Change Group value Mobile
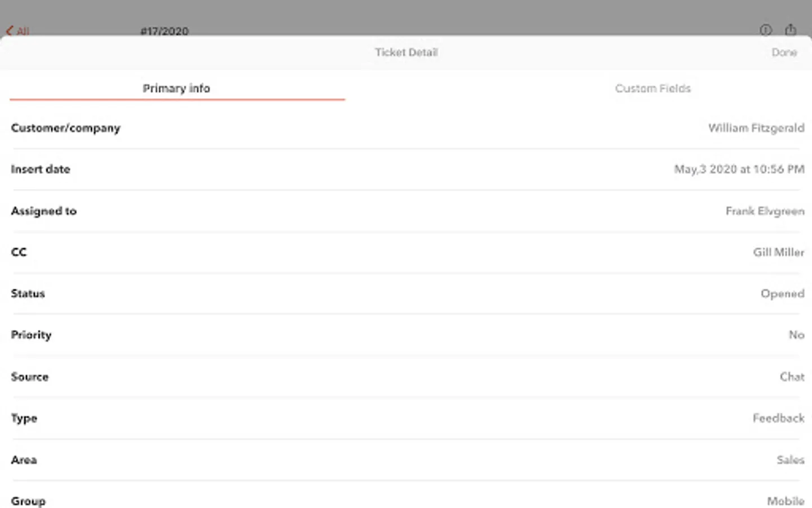This screenshot has width=812, height=508. [x=785, y=501]
